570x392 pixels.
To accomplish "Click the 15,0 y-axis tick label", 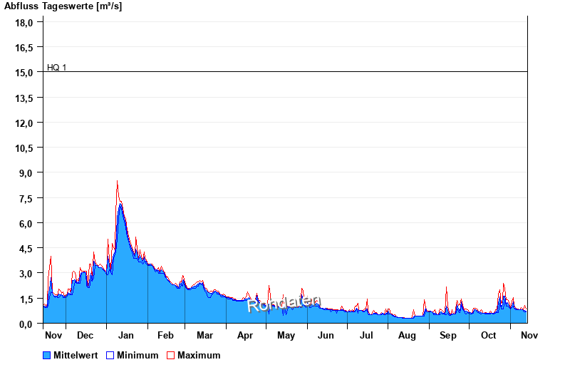I will tap(25, 73).
